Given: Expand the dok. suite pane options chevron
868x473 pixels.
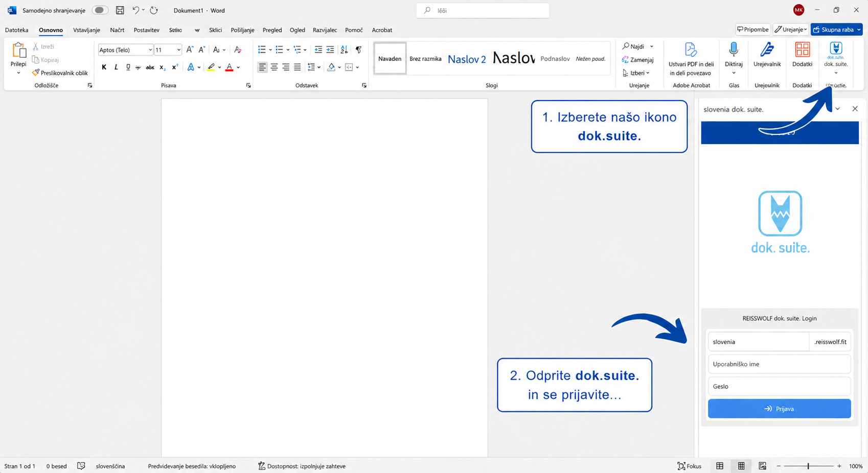Looking at the screenshot, I should click(x=837, y=109).
